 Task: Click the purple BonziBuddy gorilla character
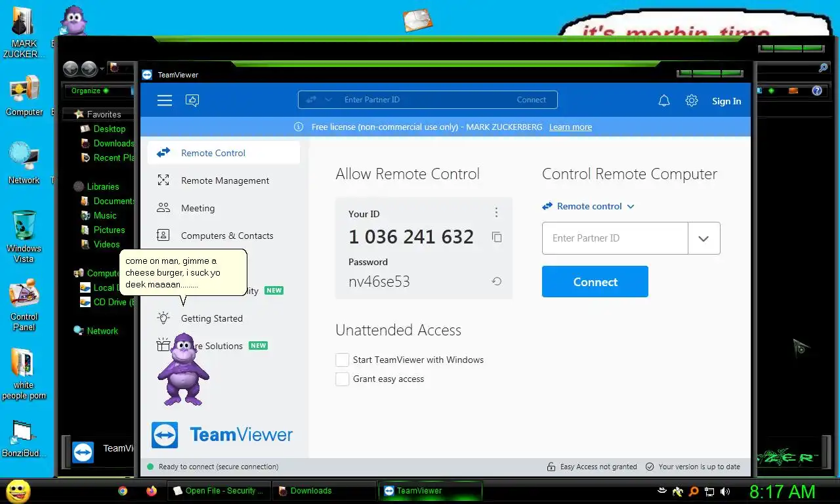182,369
